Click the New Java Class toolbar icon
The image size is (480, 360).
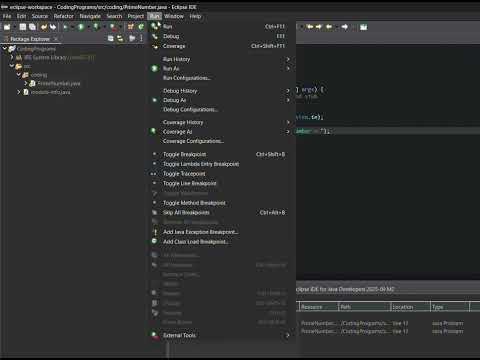pos(141,27)
